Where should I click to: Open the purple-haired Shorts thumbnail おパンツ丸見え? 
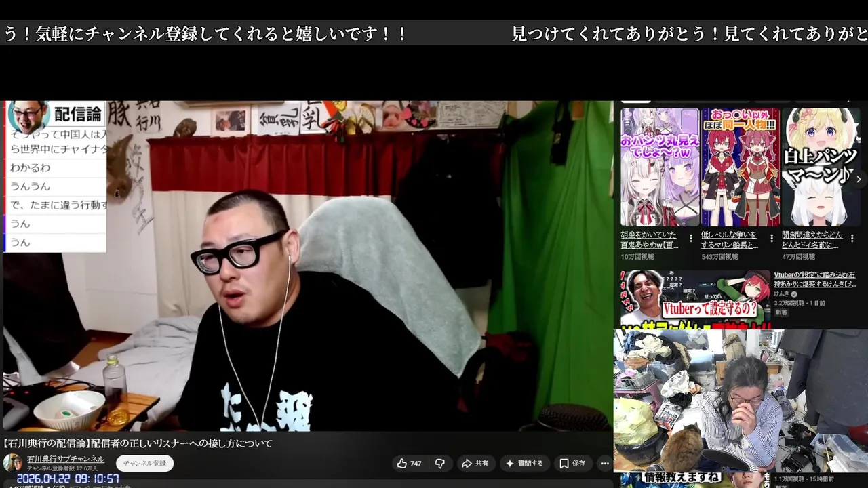(660, 167)
